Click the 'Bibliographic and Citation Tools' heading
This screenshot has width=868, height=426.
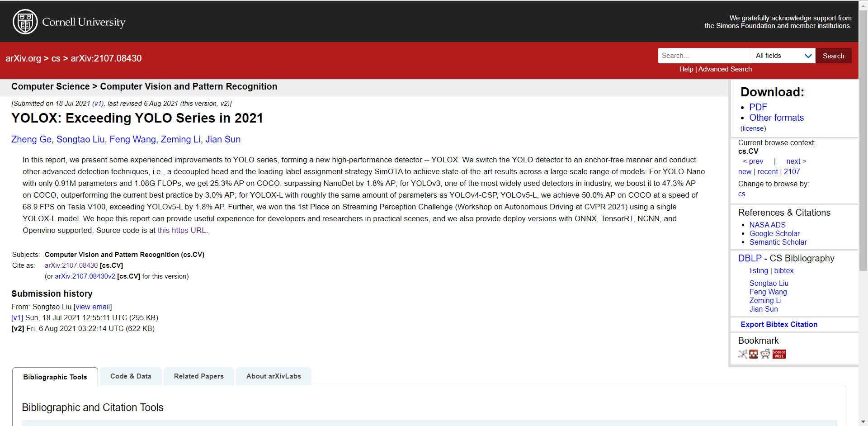coord(93,407)
